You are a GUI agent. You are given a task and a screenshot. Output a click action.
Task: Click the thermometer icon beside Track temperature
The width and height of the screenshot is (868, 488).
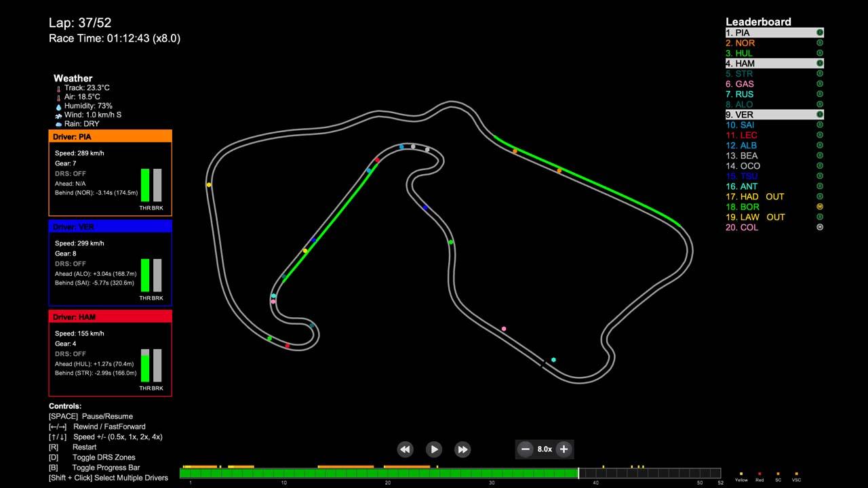[x=58, y=87]
